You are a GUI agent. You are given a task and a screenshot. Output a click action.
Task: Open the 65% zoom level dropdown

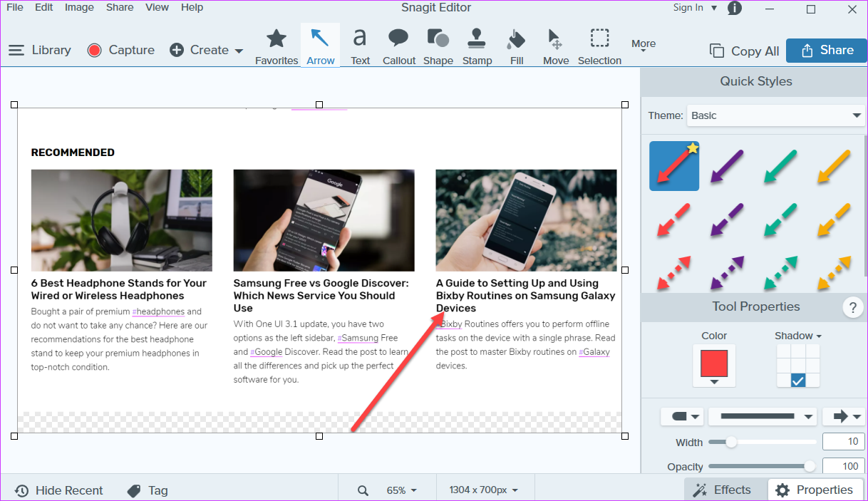[x=401, y=490]
